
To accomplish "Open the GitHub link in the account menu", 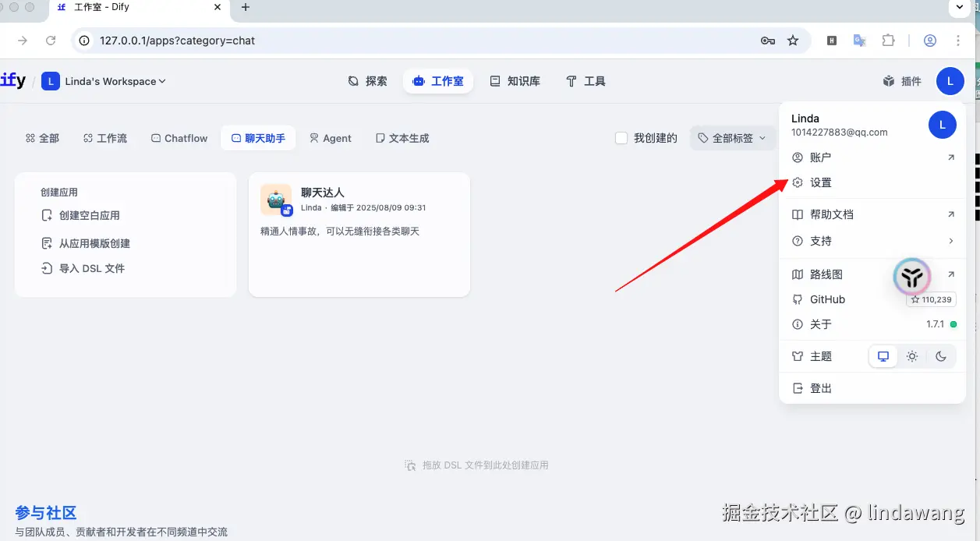I will tap(829, 299).
